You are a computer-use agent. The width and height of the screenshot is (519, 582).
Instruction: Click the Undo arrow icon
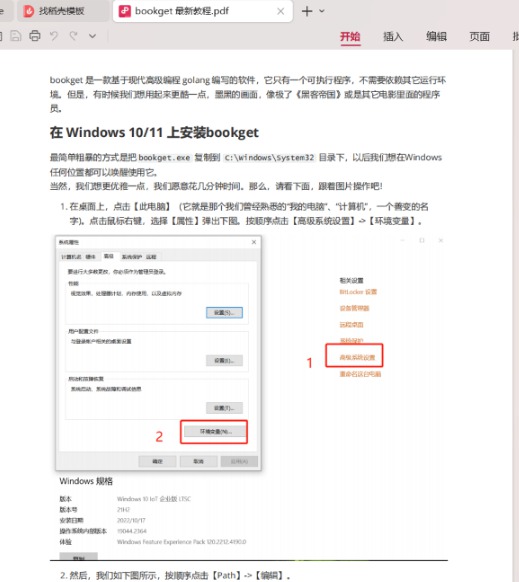coord(54,36)
